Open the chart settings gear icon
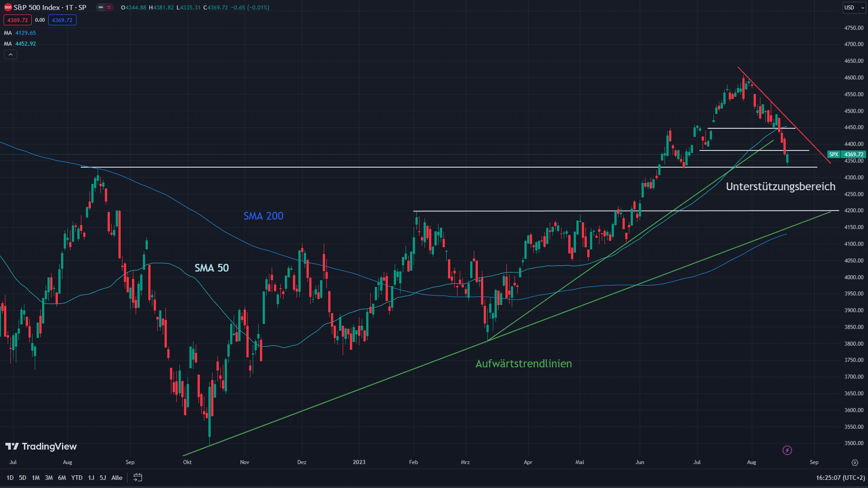This screenshot has width=868, height=488. [x=854, y=462]
